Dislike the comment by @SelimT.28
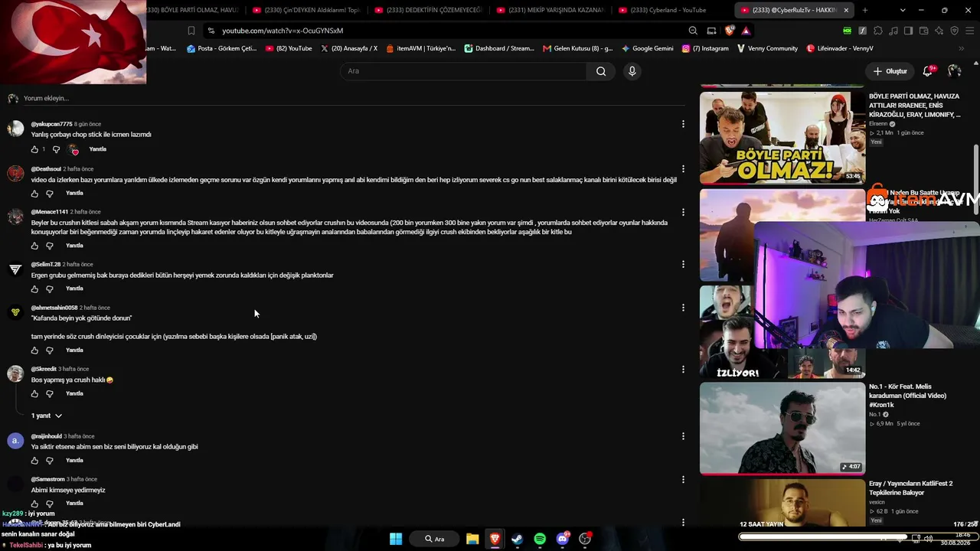The height and width of the screenshot is (551, 980). tap(50, 289)
